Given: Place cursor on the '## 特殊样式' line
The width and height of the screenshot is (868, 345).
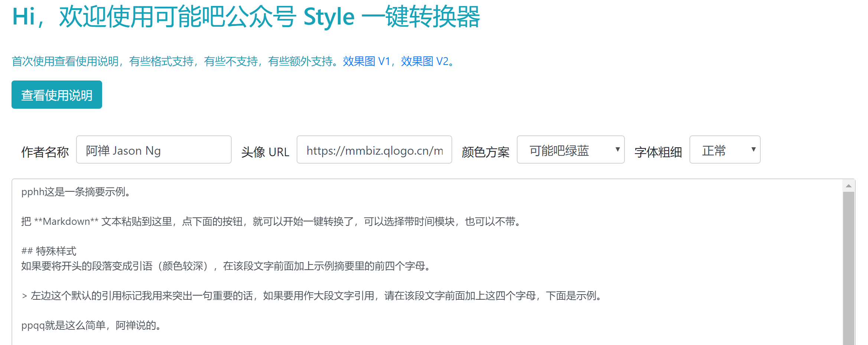Looking at the screenshot, I should (x=56, y=251).
